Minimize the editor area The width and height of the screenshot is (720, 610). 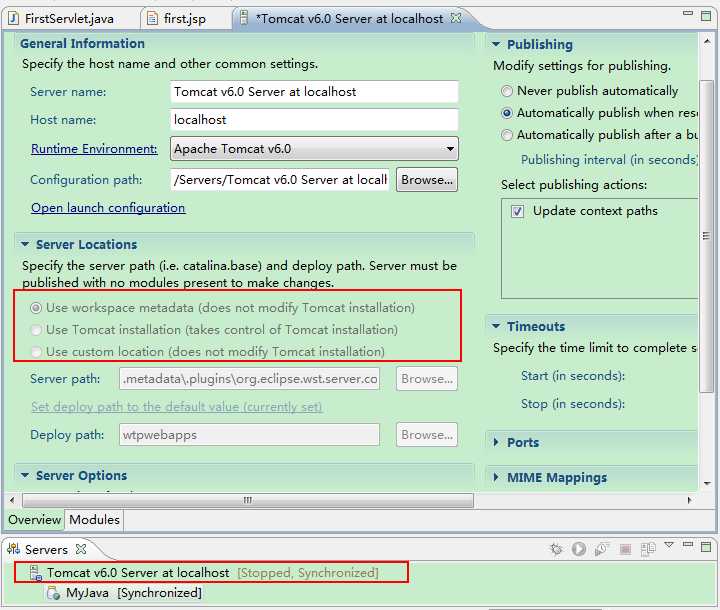coord(687,14)
